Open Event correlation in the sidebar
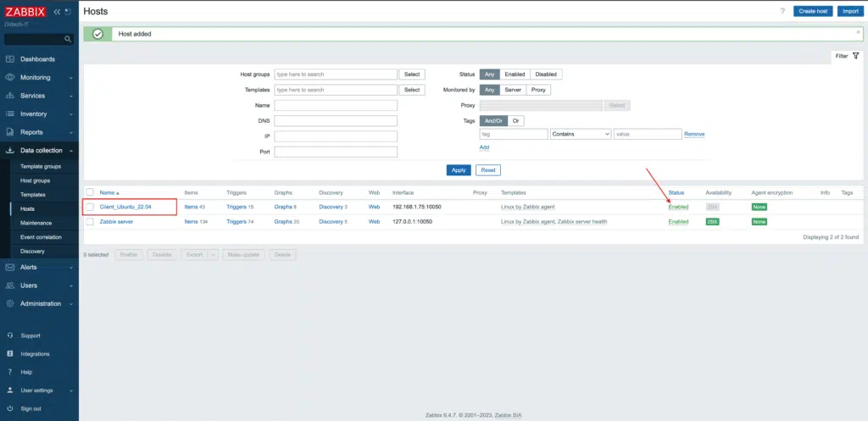 tap(41, 237)
